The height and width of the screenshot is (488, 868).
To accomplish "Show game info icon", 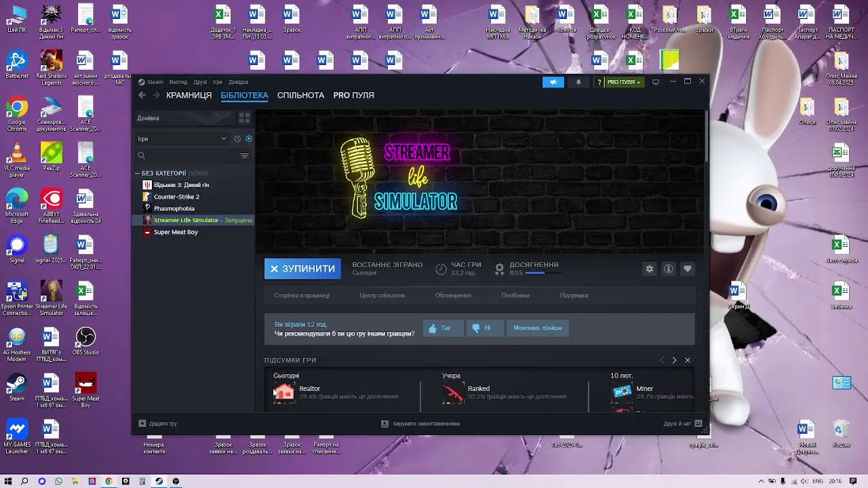I will pyautogui.click(x=668, y=269).
